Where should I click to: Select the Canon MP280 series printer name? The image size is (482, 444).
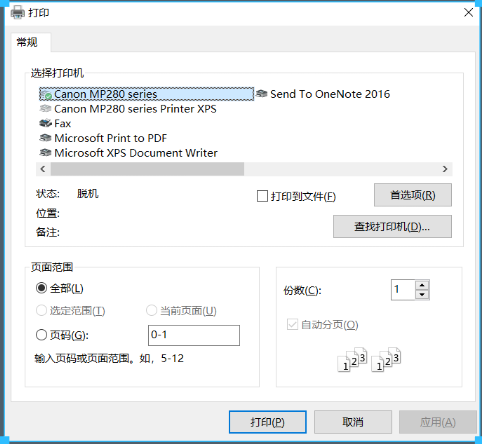click(x=105, y=94)
